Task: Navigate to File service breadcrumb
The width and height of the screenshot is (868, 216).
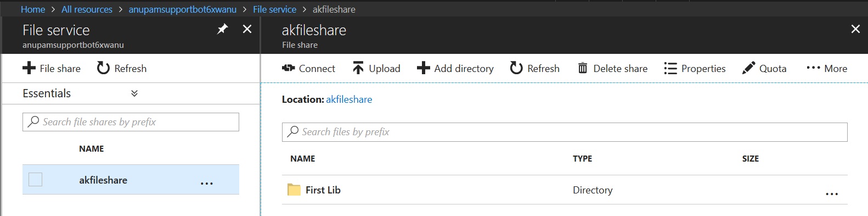Action: (274, 9)
